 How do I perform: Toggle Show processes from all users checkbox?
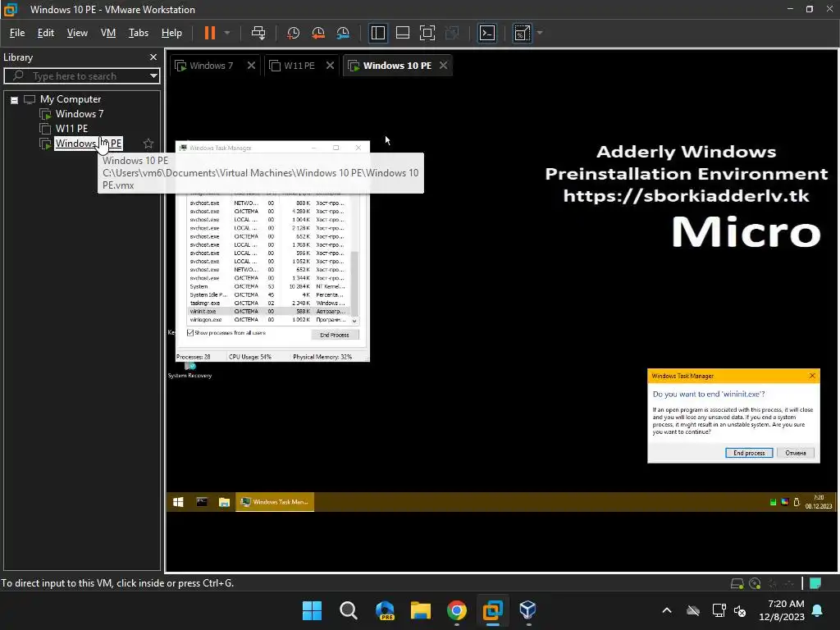click(190, 333)
